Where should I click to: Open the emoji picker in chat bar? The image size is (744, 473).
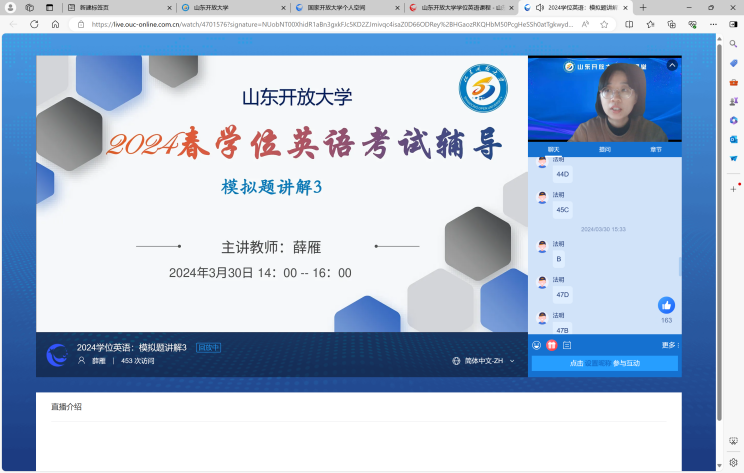pos(537,345)
